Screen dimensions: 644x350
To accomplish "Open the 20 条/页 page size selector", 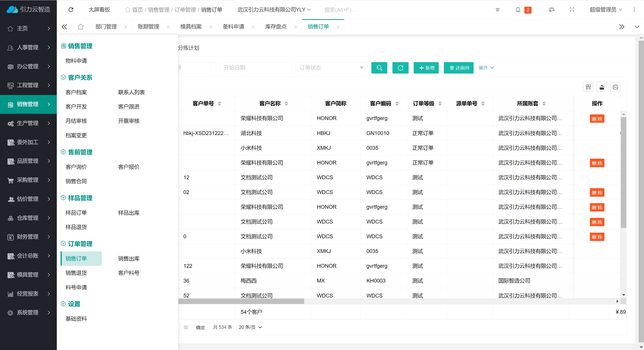I will click(250, 327).
